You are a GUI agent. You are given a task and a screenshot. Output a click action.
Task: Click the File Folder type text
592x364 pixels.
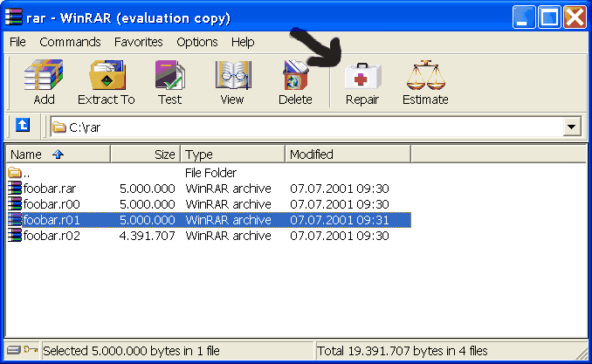[x=210, y=173]
